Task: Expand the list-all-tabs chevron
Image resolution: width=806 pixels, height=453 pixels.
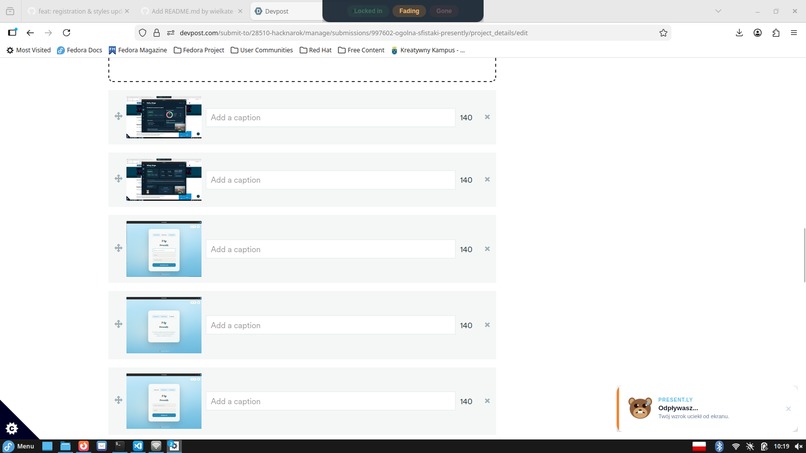Action: click(718, 11)
